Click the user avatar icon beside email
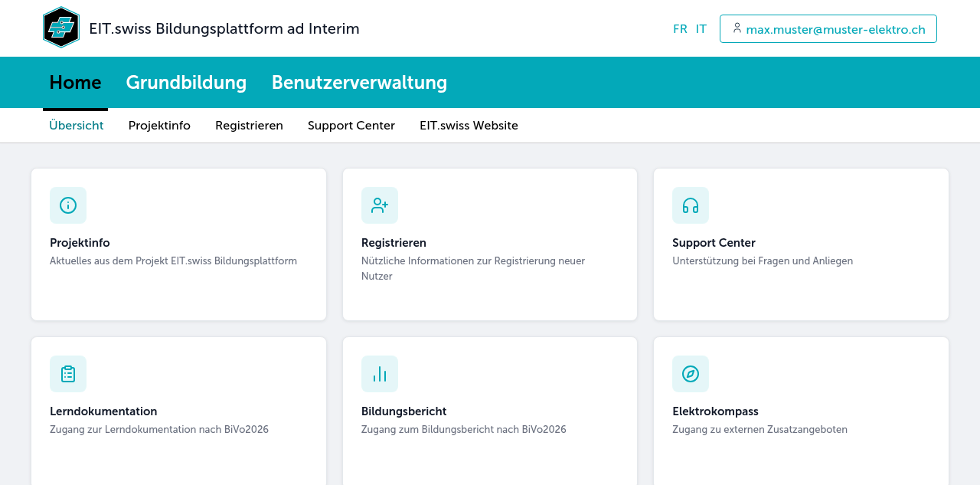Screen dimensions: 980x485 [737, 28]
